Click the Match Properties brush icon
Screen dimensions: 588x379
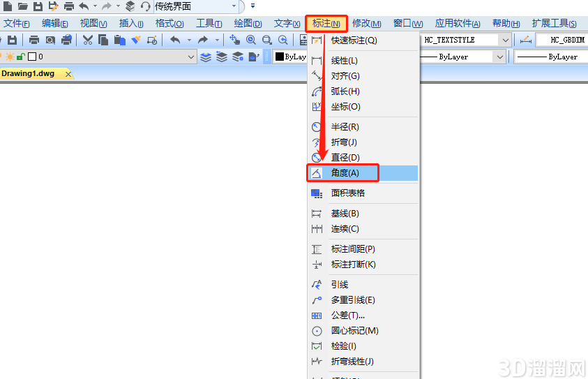(x=136, y=40)
